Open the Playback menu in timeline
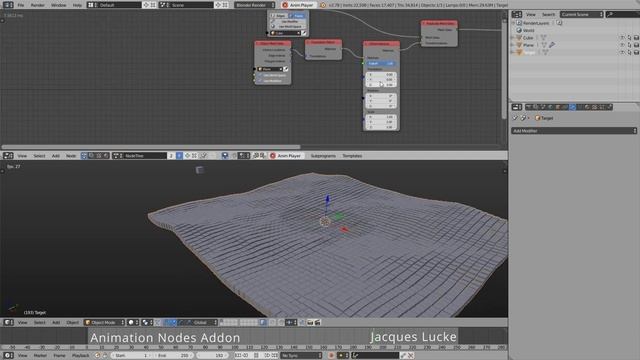Screen dimensions: 640x360 pos(80,356)
